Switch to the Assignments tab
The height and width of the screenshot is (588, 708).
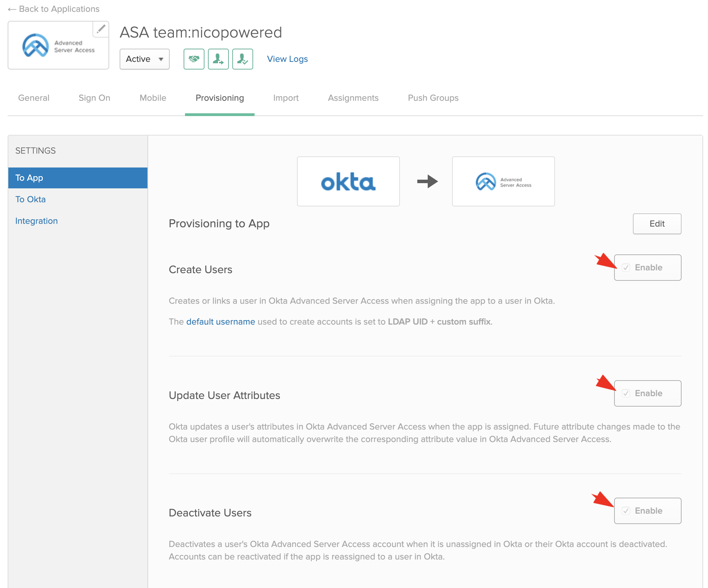353,98
